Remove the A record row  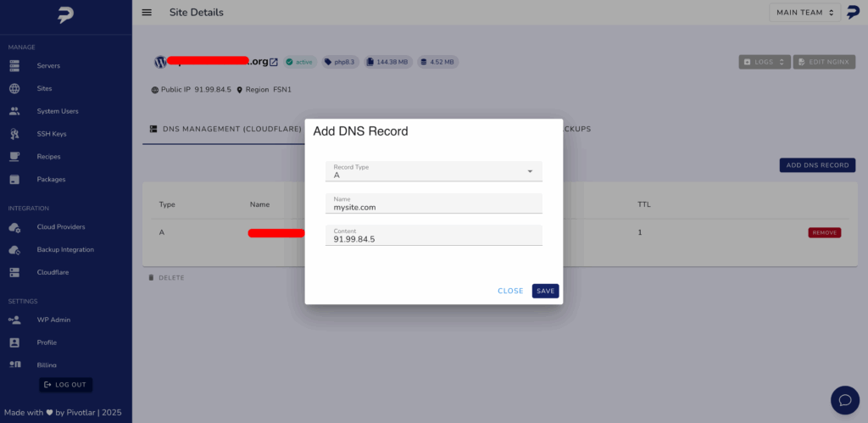pyautogui.click(x=824, y=232)
